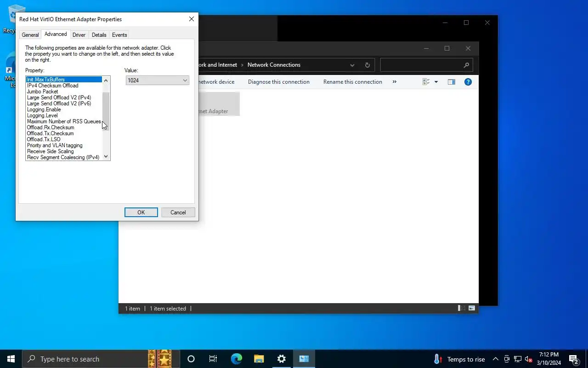Image resolution: width=588 pixels, height=368 pixels.
Task: Select Maximum Number of RSS Queues
Action: click(x=64, y=121)
